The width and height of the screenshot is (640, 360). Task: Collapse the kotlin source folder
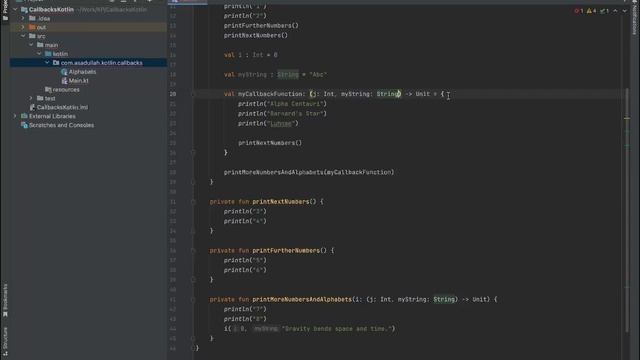coord(39,54)
